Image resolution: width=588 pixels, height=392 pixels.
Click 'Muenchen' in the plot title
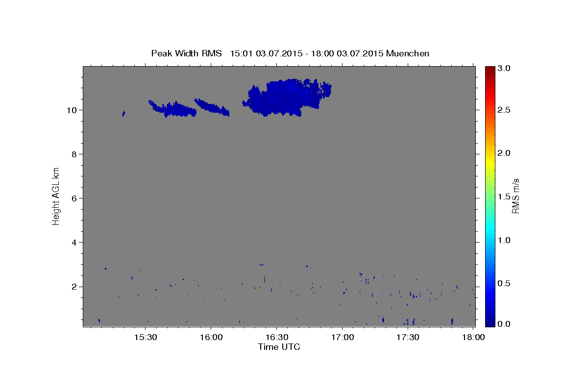408,53
